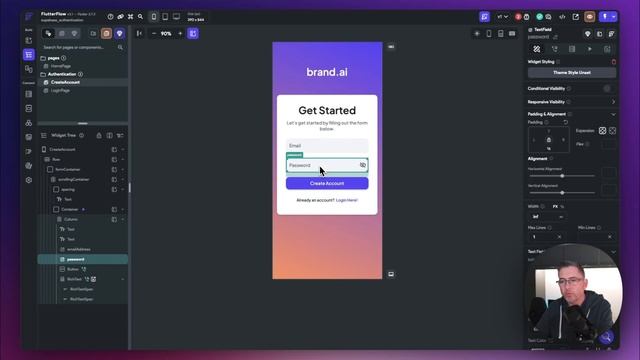Select the second Expansion option icon
This screenshot has width=640, height=360.
click(x=612, y=131)
